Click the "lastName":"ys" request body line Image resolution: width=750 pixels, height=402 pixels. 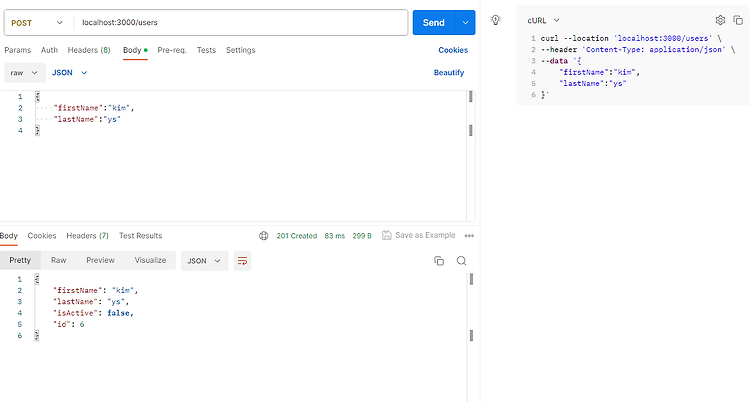coord(87,119)
